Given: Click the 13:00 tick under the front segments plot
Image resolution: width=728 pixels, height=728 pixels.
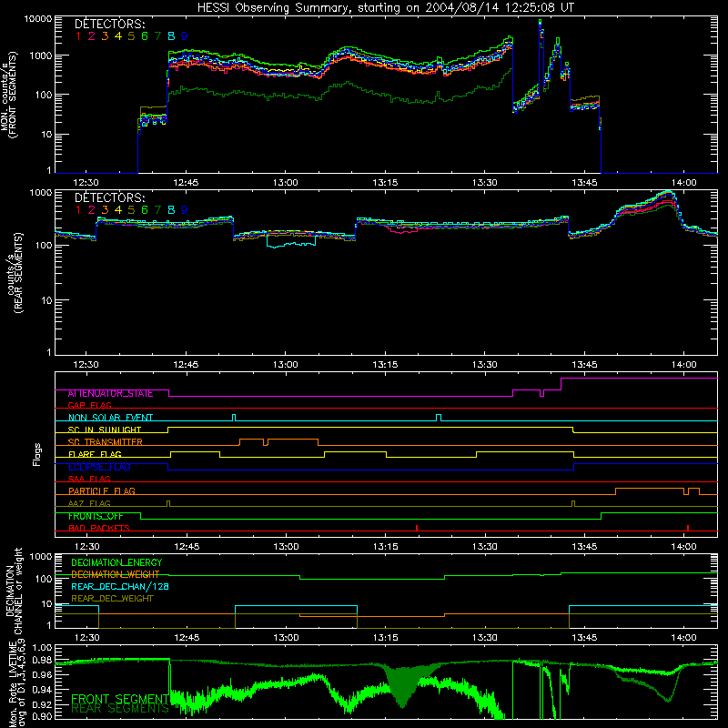Looking at the screenshot, I should 285,183.
